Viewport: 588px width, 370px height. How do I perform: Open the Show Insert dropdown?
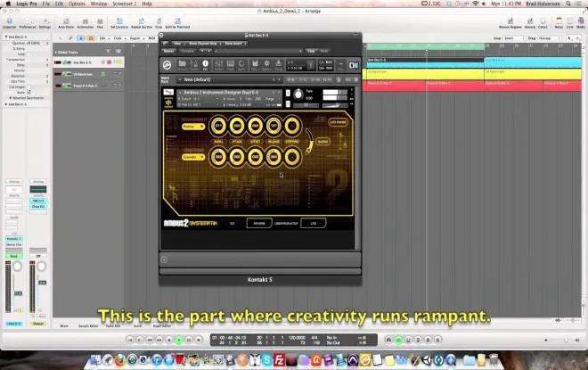point(235,43)
